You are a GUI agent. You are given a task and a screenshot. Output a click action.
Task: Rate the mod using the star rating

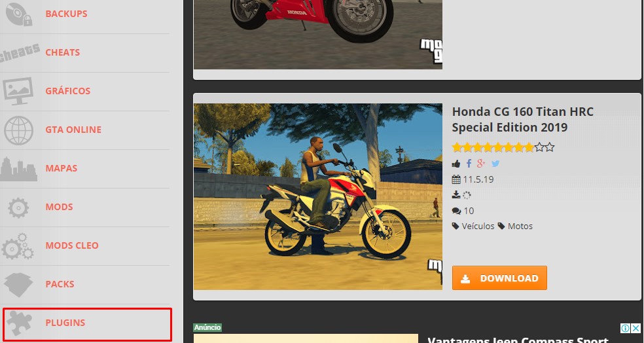[x=503, y=147]
